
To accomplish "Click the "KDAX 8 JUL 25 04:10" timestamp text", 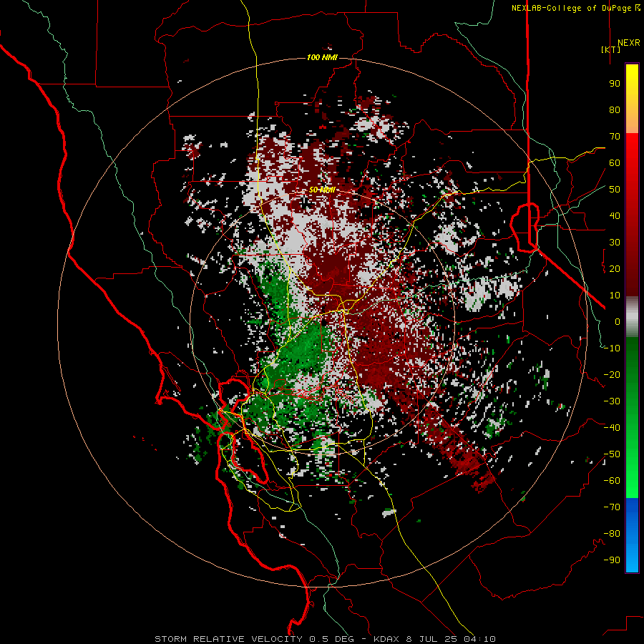I will click(x=434, y=639).
